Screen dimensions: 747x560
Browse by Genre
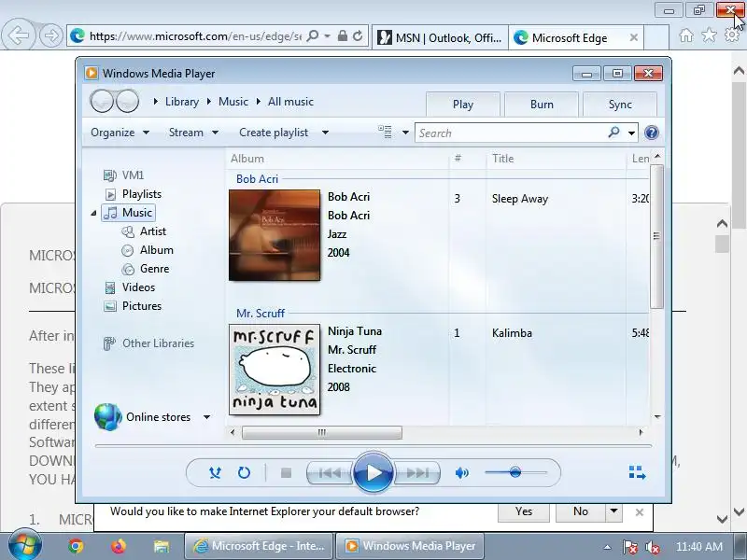(x=146, y=269)
